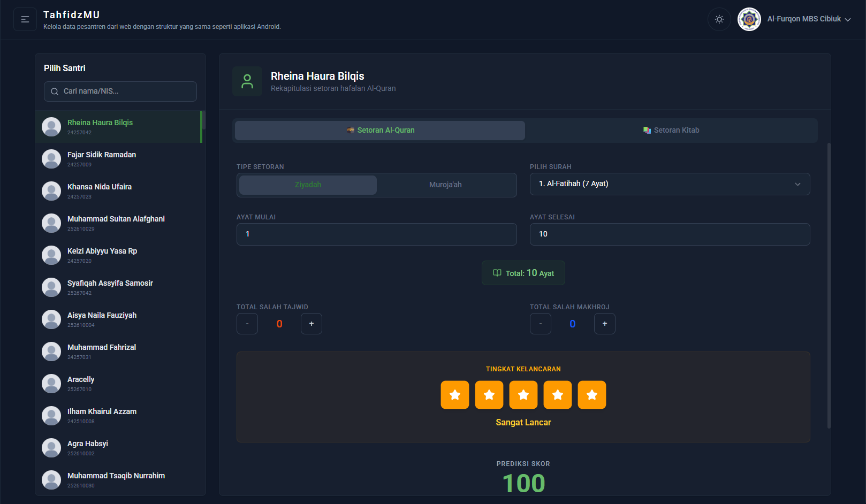
Task: Set kelancaran rating to five stars
Action: (x=592, y=395)
